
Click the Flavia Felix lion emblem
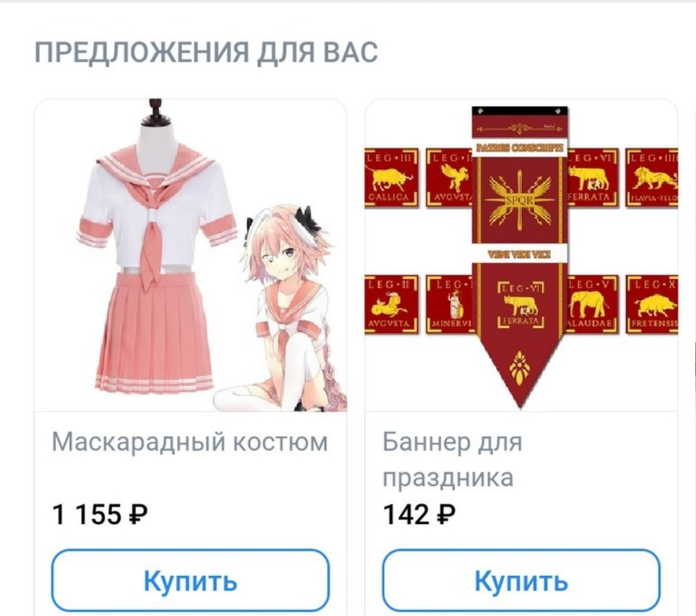pos(652,178)
